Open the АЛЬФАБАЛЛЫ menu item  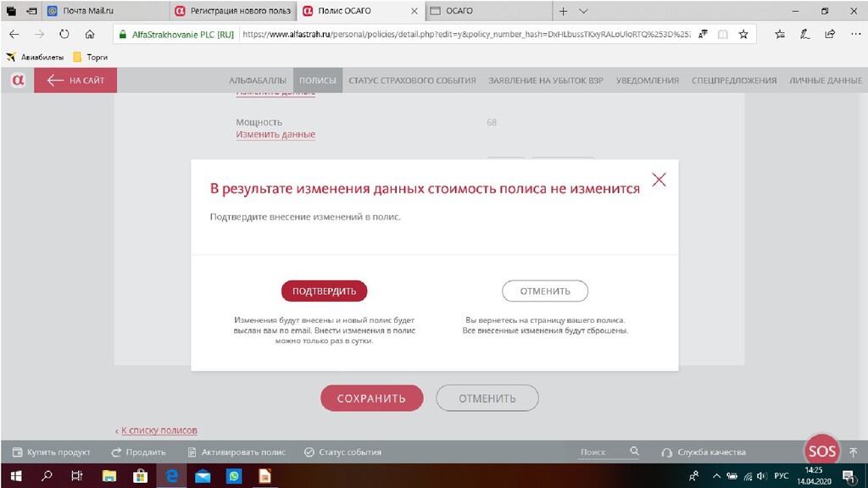coord(258,80)
